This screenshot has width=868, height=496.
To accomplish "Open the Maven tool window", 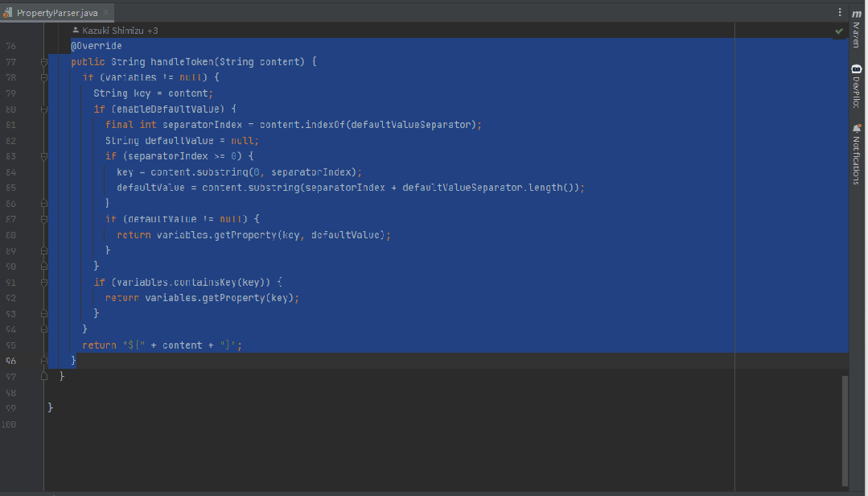I will 856,29.
